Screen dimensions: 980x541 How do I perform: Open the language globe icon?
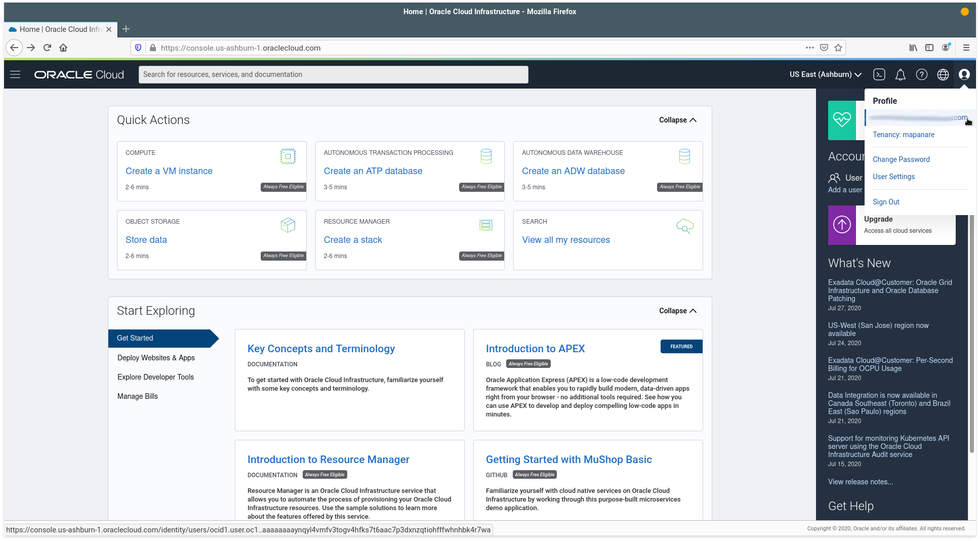tap(943, 74)
